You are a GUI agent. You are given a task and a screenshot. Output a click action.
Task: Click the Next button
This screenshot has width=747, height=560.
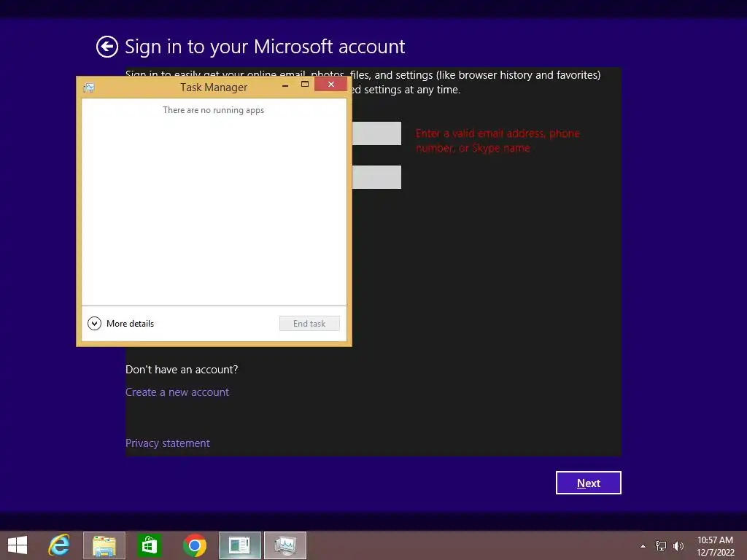click(589, 483)
